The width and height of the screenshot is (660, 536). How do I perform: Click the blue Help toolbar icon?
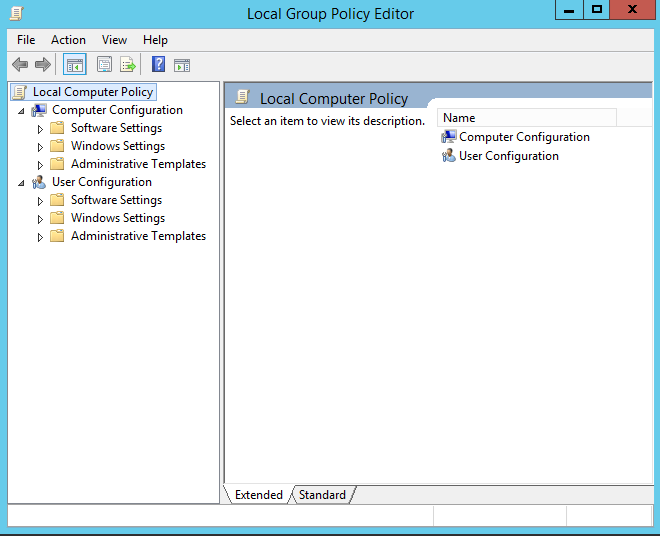tap(158, 65)
